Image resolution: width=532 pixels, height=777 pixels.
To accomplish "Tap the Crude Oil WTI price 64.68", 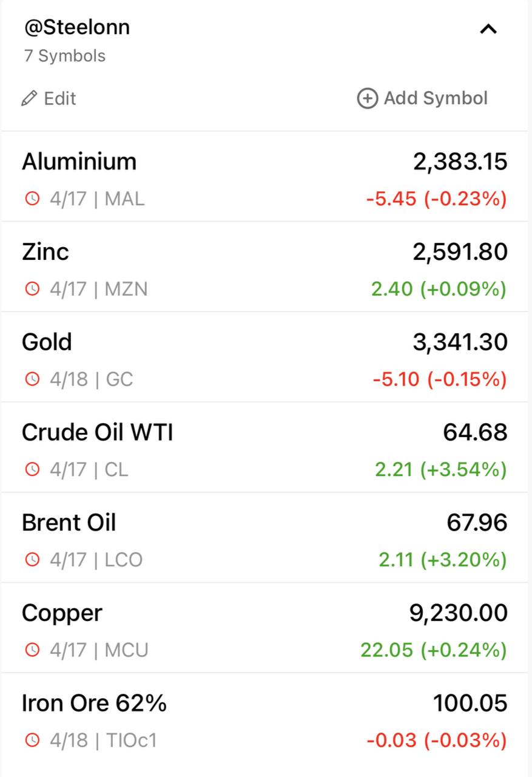I will pos(475,432).
